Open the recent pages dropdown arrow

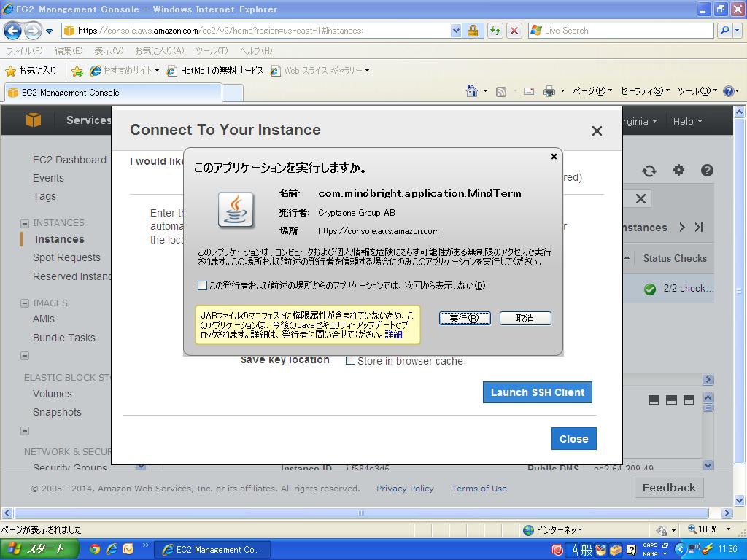click(x=49, y=31)
